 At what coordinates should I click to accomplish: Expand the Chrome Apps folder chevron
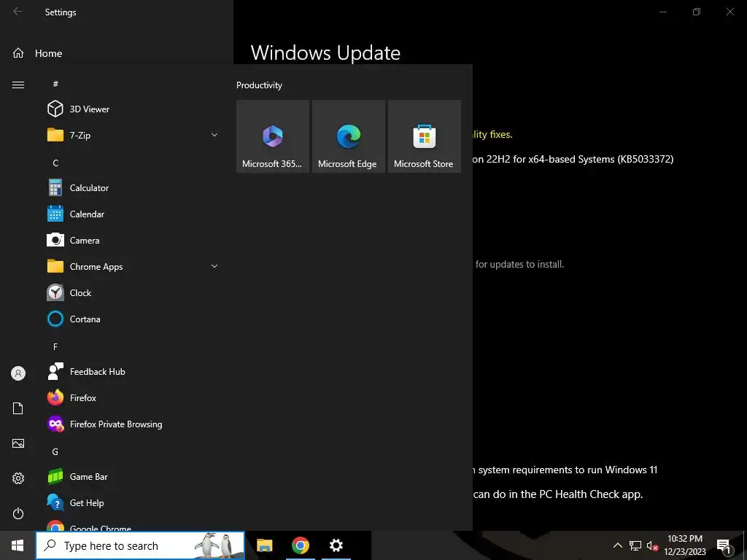click(214, 266)
